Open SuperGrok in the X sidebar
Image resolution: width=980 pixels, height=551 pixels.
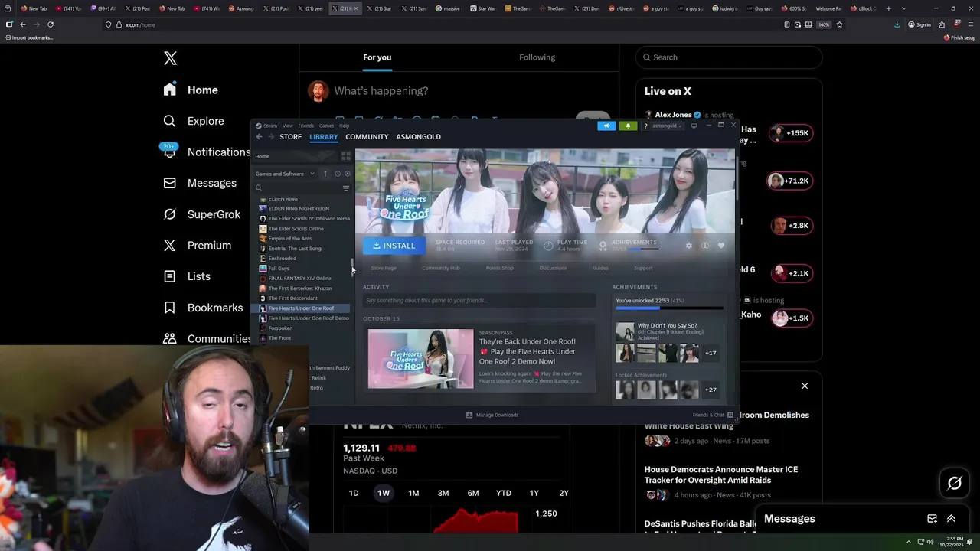202,214
